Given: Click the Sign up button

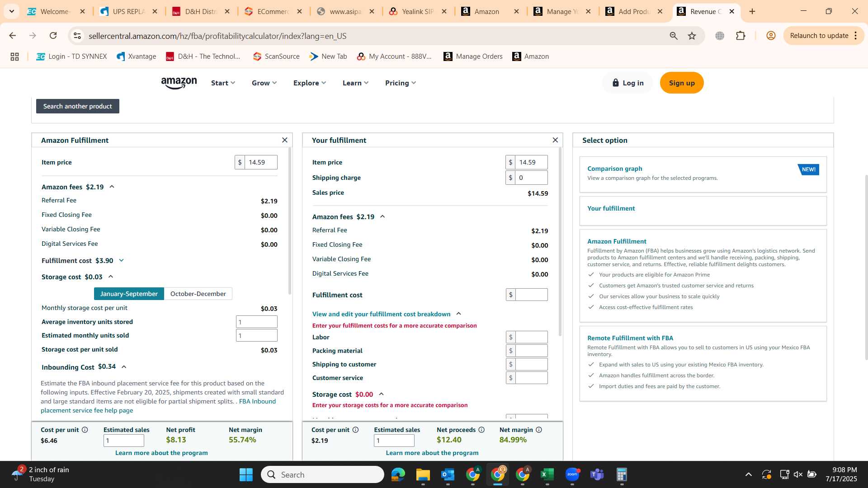Looking at the screenshot, I should point(682,83).
